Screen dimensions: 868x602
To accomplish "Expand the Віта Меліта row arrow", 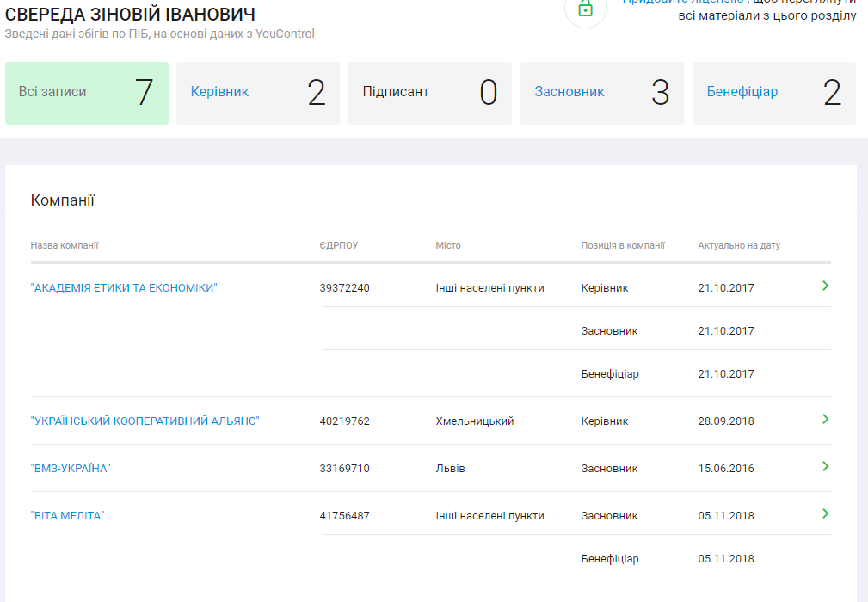I will (825, 513).
